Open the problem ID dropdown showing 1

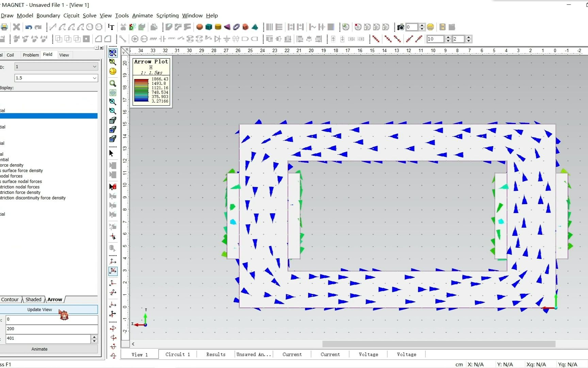tap(95, 66)
